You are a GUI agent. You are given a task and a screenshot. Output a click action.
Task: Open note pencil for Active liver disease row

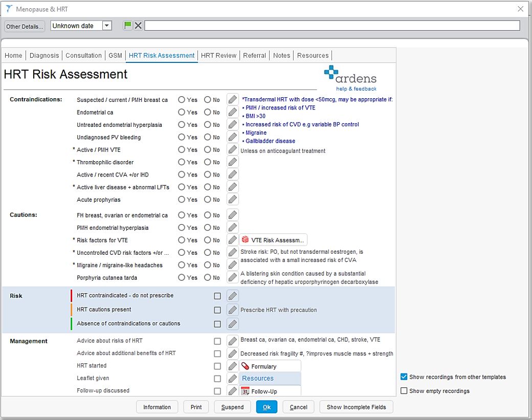pos(232,187)
